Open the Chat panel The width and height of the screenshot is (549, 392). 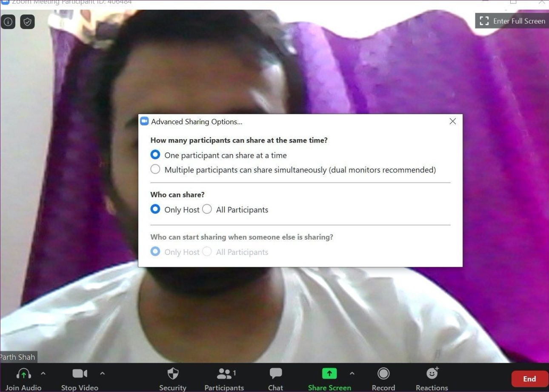tap(275, 374)
